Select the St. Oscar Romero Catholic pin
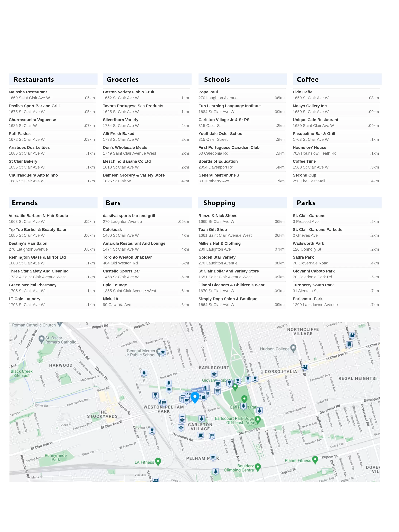The image size is (399, 532). tap(41, 339)
